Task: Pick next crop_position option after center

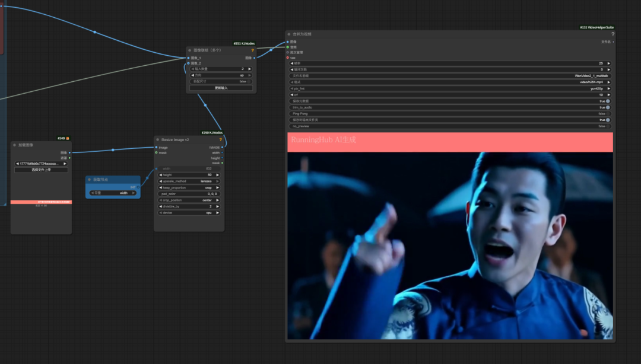Action: point(217,200)
